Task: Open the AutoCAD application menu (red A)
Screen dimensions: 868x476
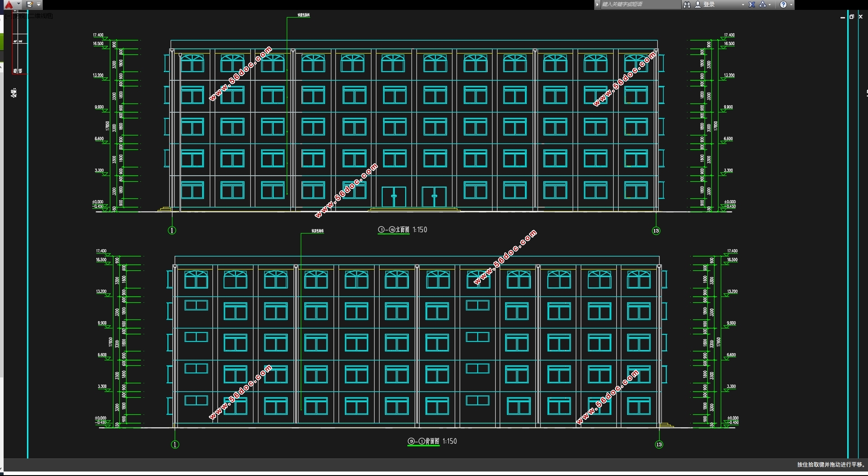Action: pyautogui.click(x=9, y=4)
